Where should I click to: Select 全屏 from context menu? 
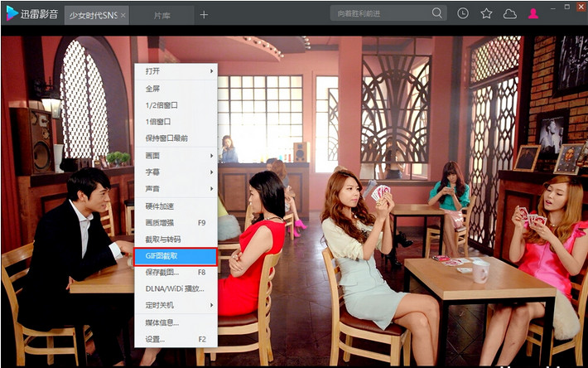176,89
